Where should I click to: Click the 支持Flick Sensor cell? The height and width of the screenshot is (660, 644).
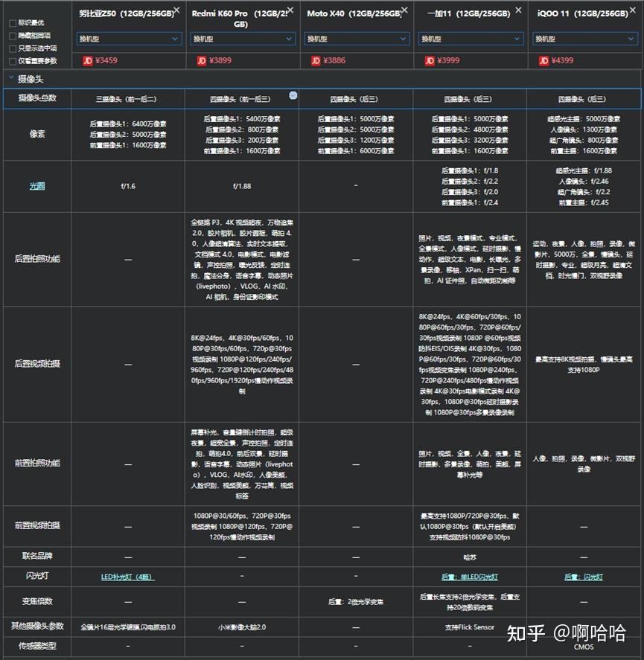[x=470, y=627]
